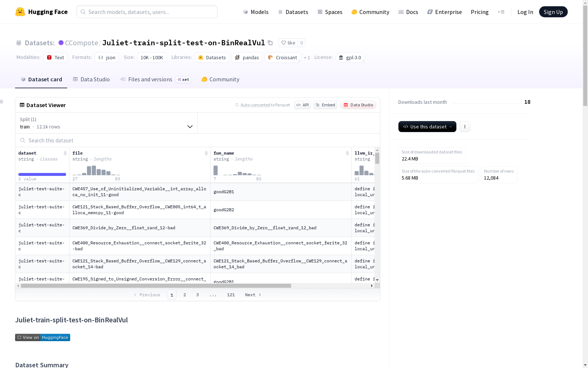This screenshot has height=368, width=588.
Task: Click the Datasets: breadcrumb link
Action: coord(40,43)
